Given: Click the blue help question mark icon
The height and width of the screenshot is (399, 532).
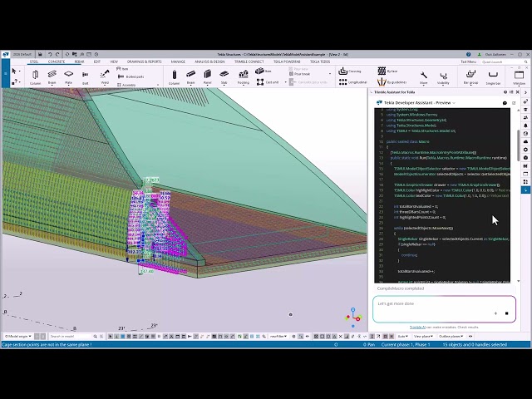Looking at the screenshot, I should 469,54.
